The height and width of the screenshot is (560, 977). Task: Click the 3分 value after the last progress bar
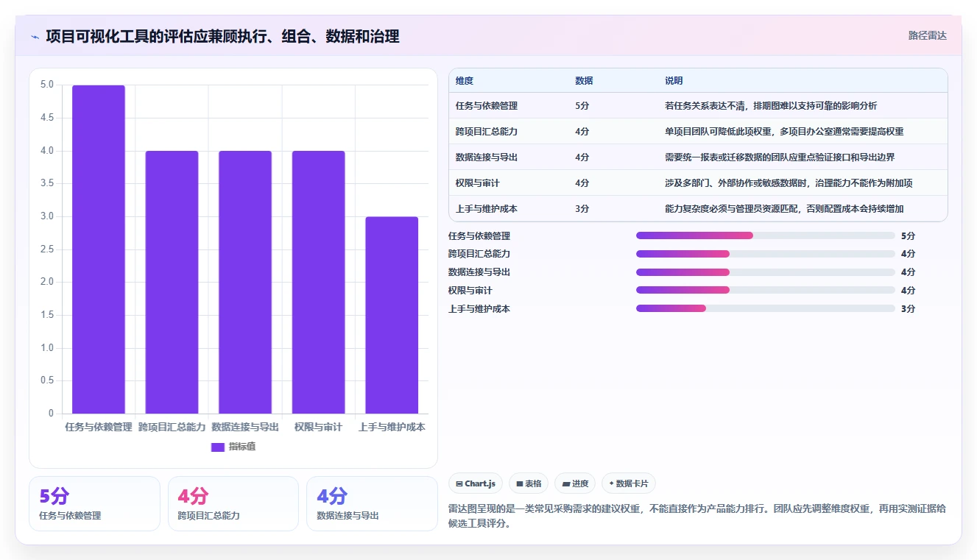908,309
